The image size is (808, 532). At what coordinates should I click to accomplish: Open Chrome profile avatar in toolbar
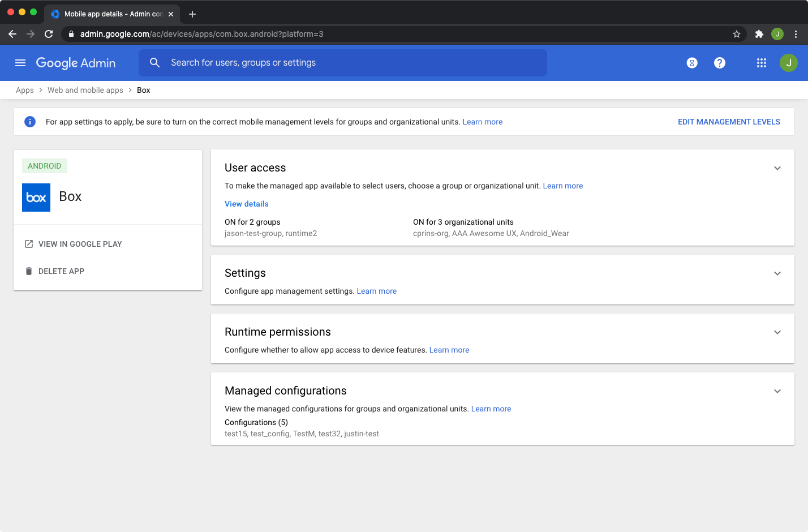[x=777, y=34]
